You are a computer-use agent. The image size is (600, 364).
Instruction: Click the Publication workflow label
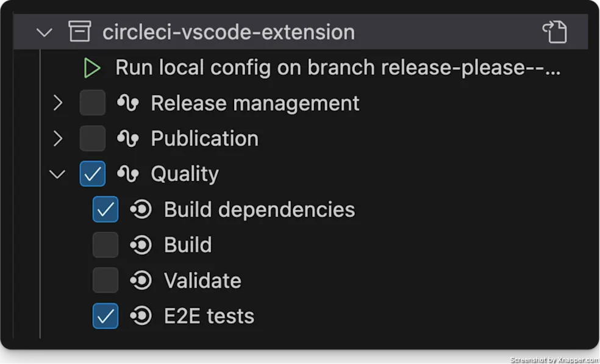204,138
